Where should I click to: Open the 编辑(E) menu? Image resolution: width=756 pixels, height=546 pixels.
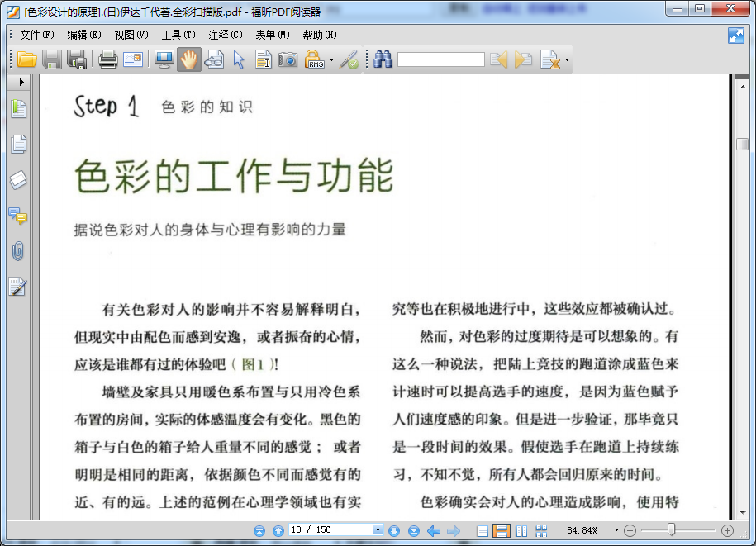point(84,35)
